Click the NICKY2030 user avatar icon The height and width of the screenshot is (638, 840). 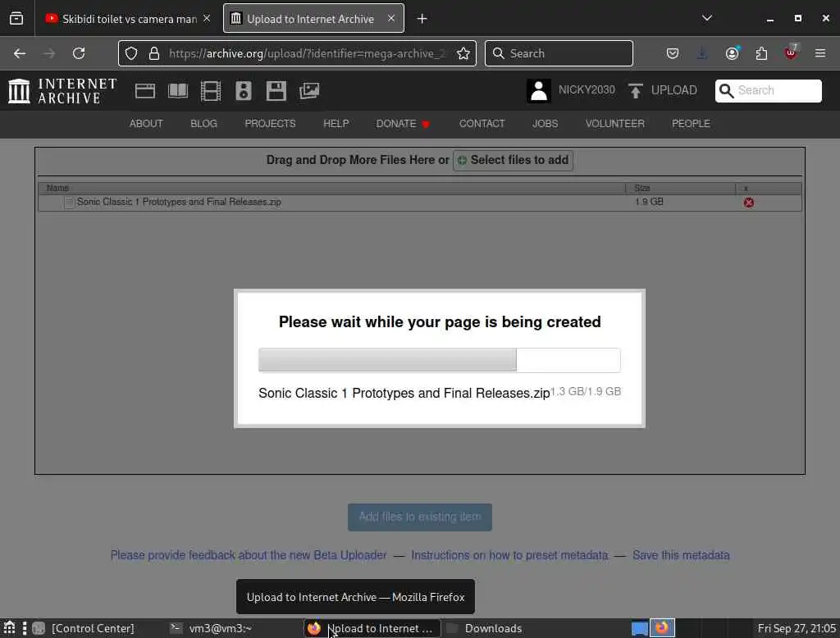click(x=539, y=90)
